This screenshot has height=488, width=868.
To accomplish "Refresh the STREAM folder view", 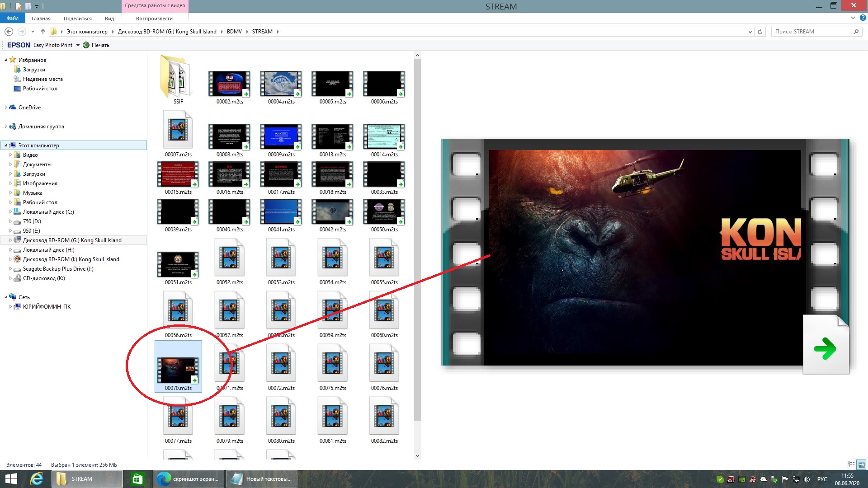I will pos(760,32).
